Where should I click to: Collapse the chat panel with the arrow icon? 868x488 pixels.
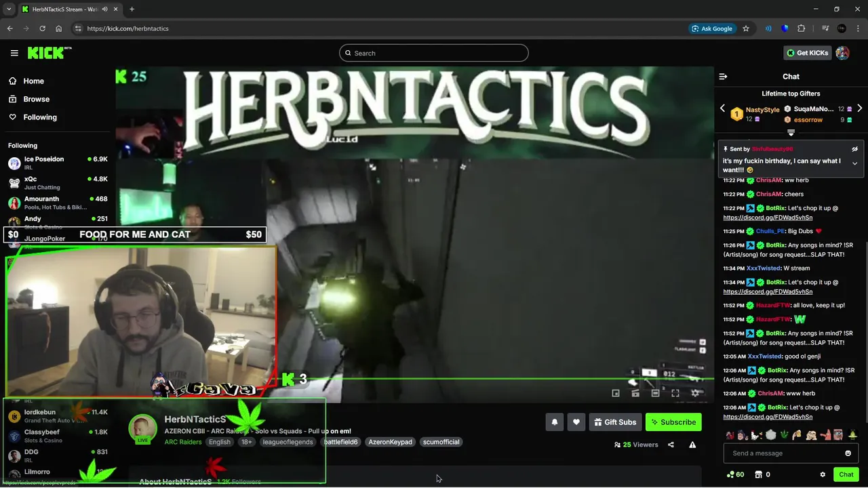pyautogui.click(x=723, y=77)
